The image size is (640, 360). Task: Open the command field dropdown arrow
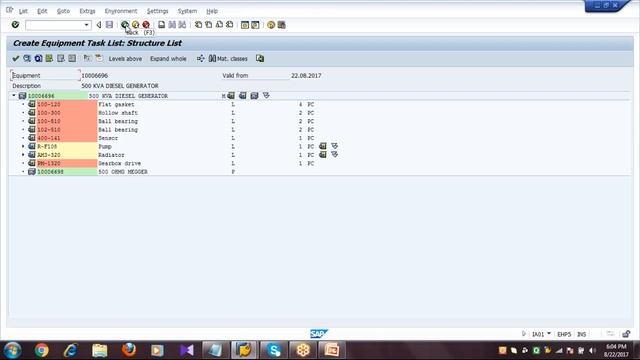[86, 25]
